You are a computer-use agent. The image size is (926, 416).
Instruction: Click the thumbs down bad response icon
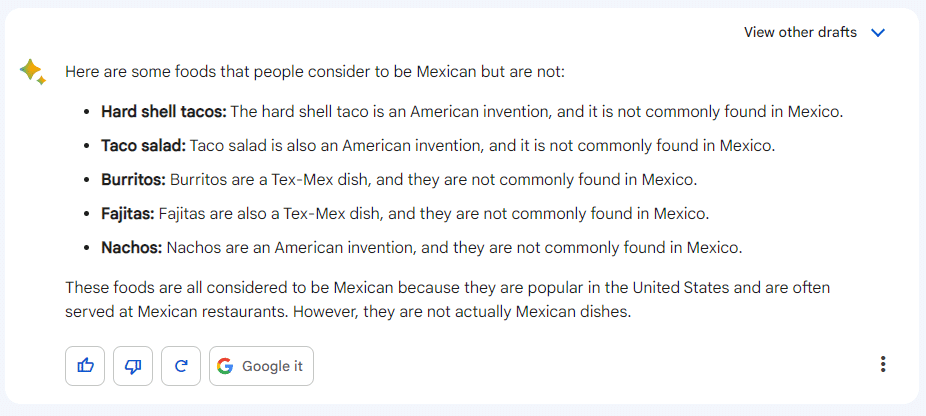coord(133,366)
